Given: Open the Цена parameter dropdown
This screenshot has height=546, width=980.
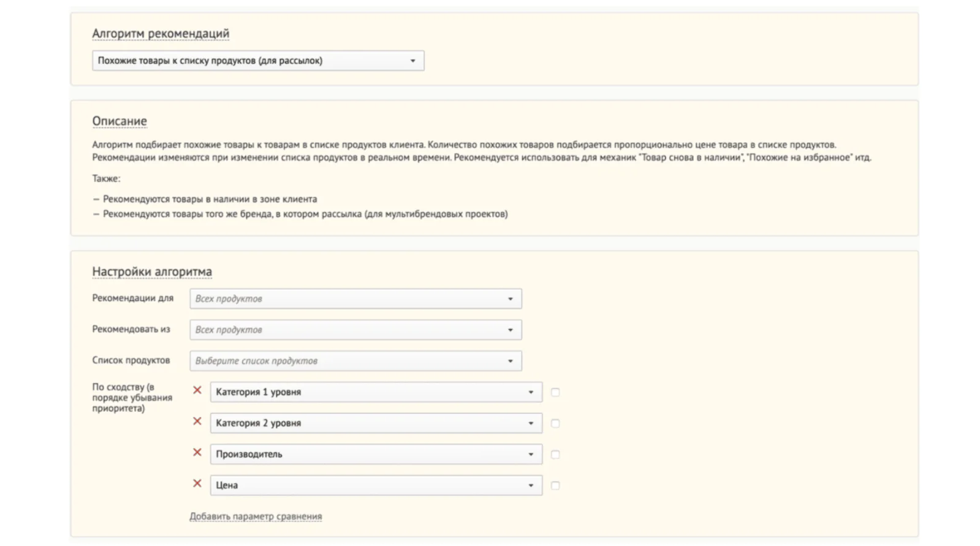Looking at the screenshot, I should pos(376,485).
